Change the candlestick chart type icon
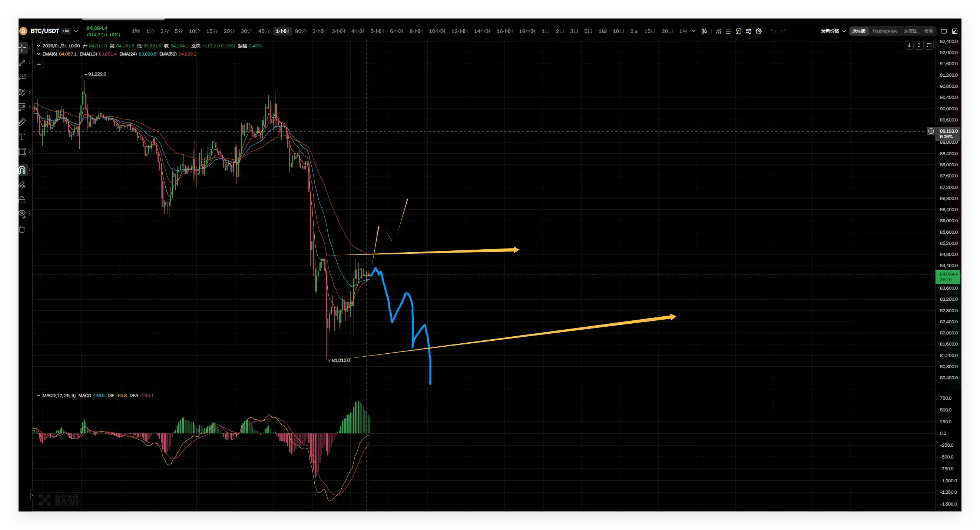This screenshot has height=530, width=980. pyautogui.click(x=704, y=31)
